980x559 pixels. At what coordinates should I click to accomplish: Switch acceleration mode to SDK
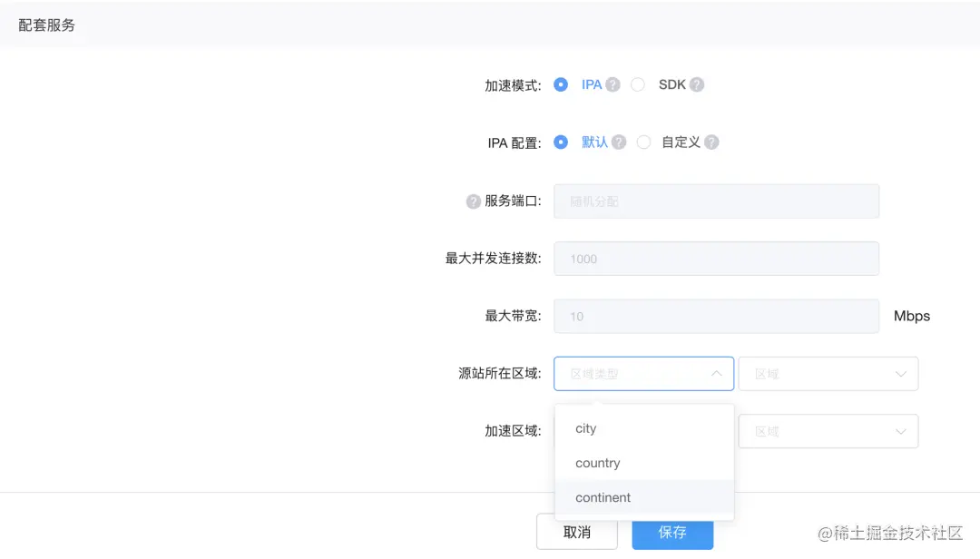tap(638, 83)
